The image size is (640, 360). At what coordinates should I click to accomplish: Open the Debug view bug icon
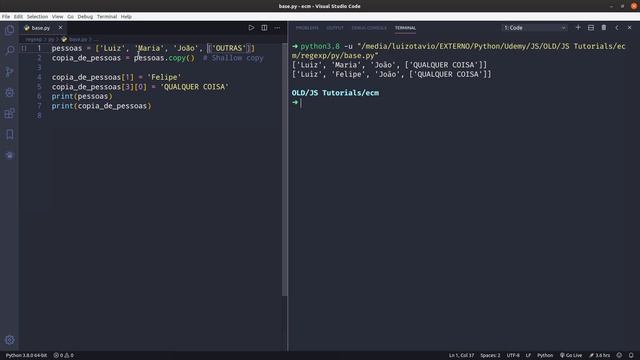(x=9, y=93)
